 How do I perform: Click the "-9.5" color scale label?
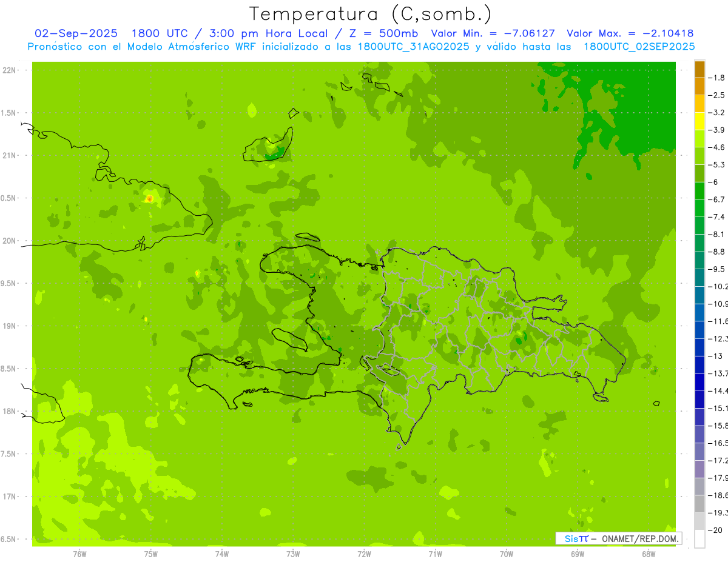pos(716,269)
